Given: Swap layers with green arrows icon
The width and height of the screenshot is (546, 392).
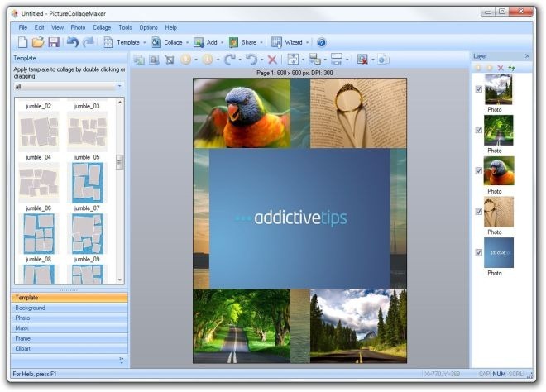Looking at the screenshot, I should click(x=511, y=68).
